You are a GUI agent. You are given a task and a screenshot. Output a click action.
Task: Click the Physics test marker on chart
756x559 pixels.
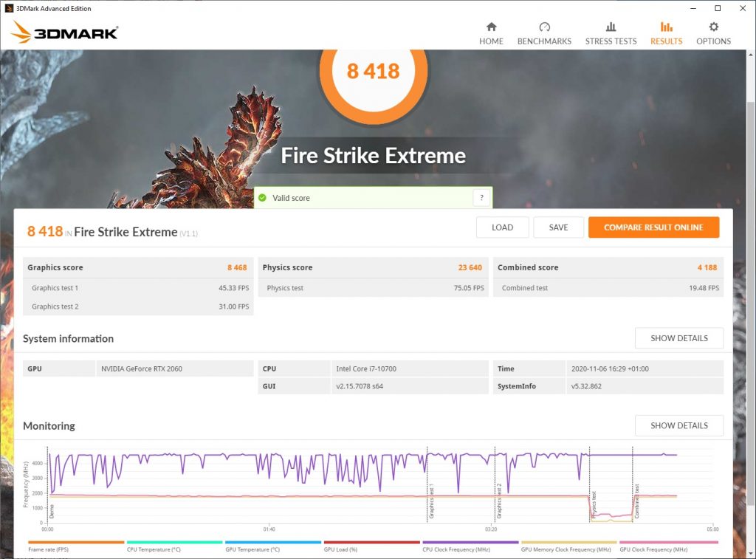pos(594,504)
